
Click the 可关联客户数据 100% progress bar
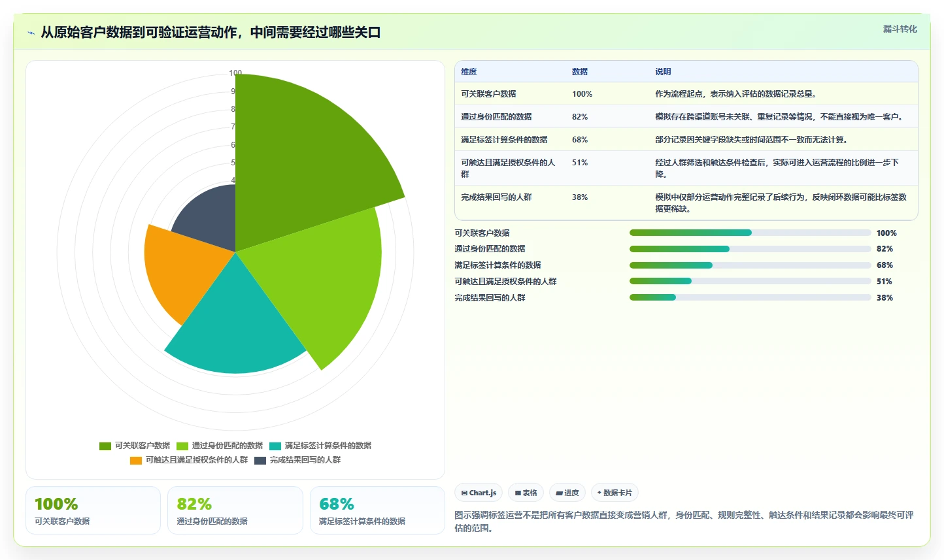750,233
